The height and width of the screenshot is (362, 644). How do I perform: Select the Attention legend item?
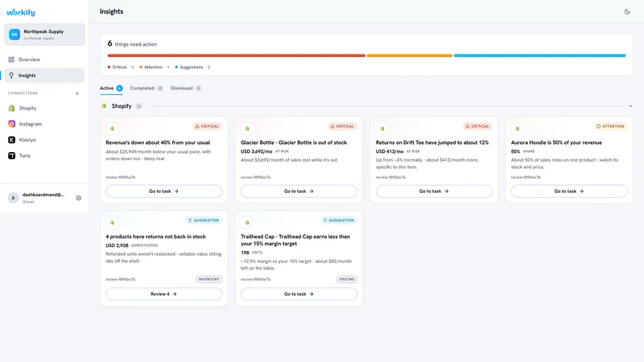point(154,67)
